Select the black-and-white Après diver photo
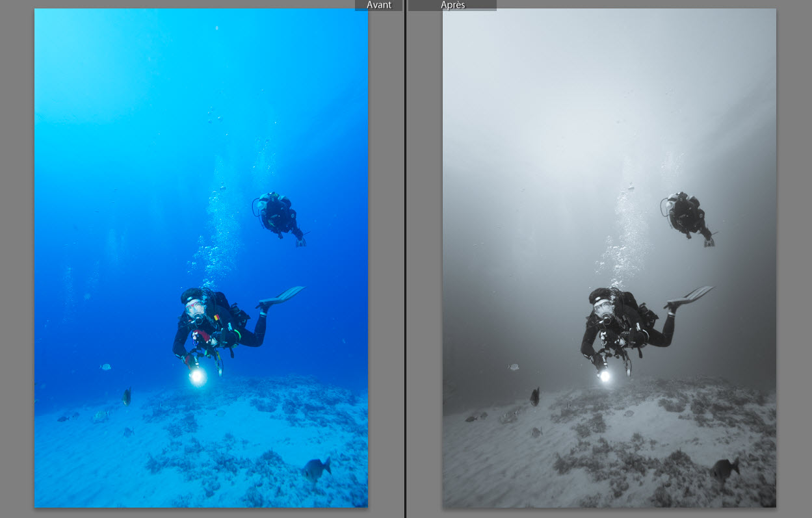The height and width of the screenshot is (518, 812). (609, 258)
